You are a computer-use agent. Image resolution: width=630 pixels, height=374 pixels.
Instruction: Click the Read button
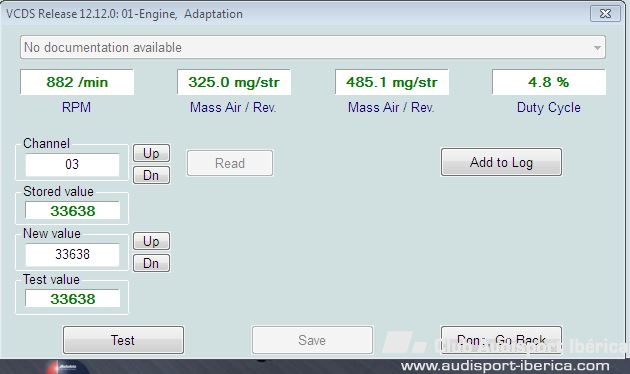point(230,163)
